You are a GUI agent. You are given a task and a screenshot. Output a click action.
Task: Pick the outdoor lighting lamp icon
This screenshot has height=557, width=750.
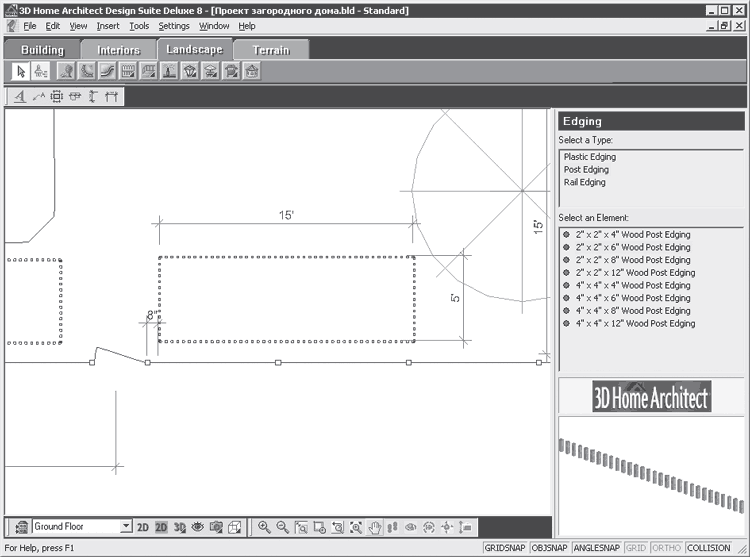pyautogui.click(x=169, y=72)
